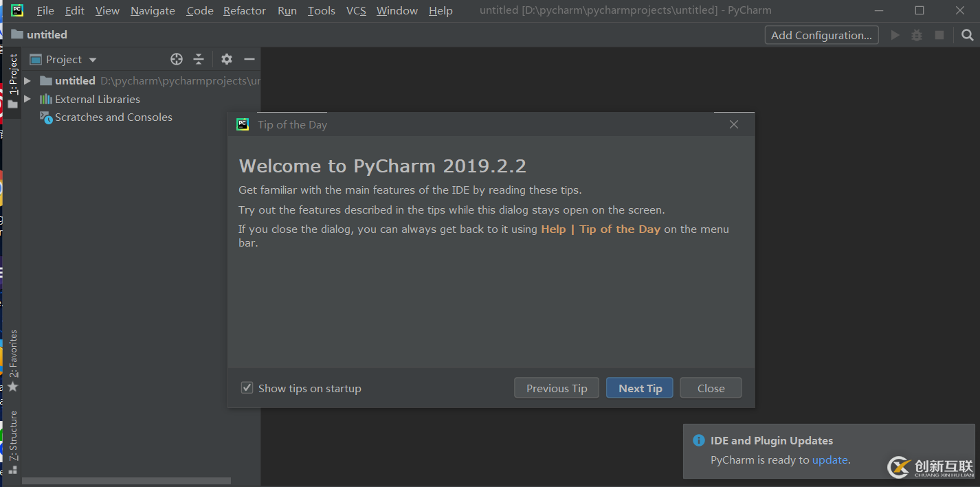Viewport: 980px width, 487px height.
Task: Maximize the PyCharm window
Action: pyautogui.click(x=920, y=10)
